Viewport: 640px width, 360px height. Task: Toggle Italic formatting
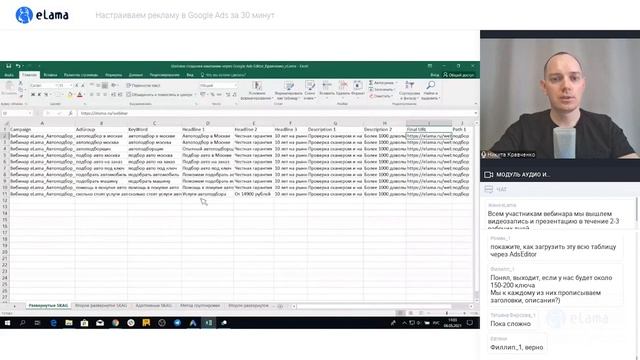[x=40, y=95]
